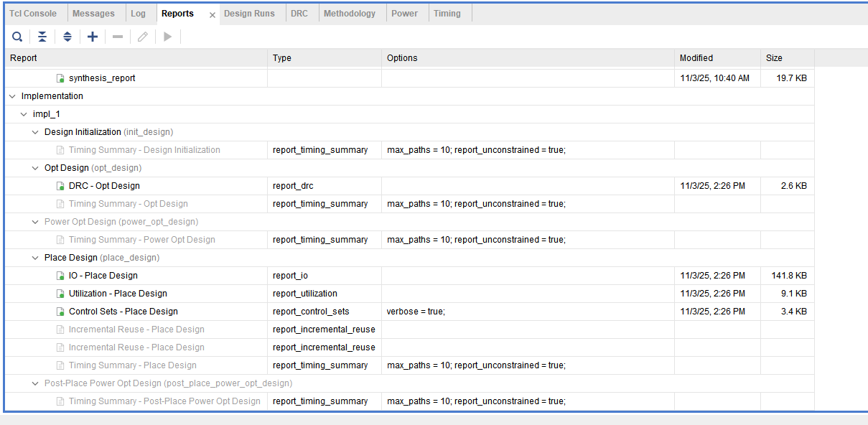Click the Collapse All toolbar icon
868x425 pixels.
pos(42,37)
